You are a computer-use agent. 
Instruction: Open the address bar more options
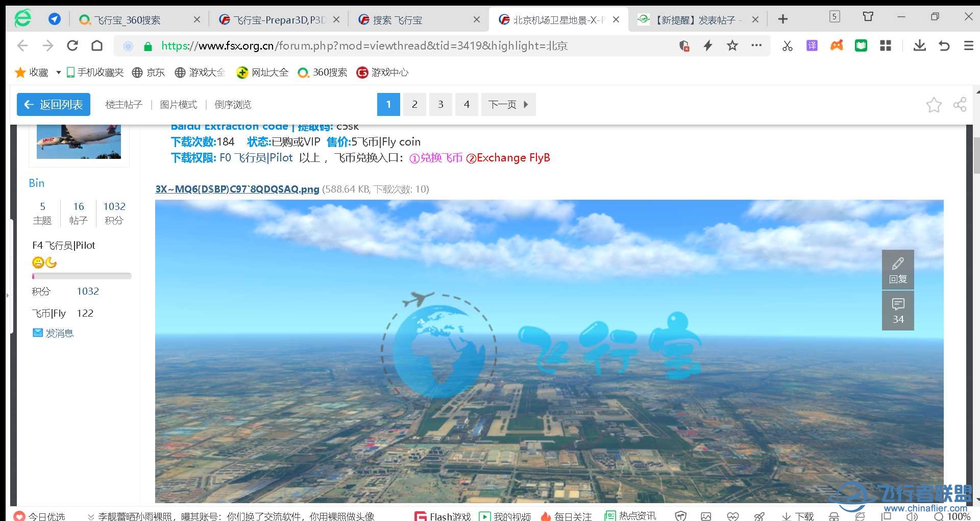click(x=756, y=45)
